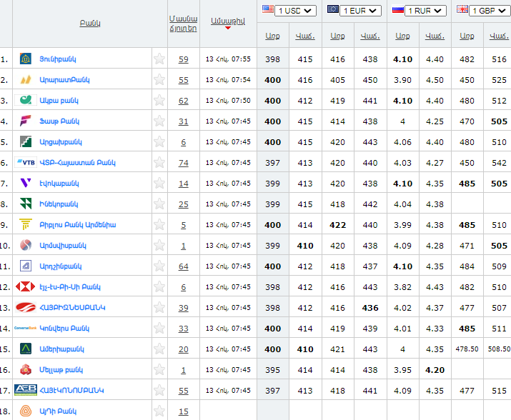Open the Յունիբանկ bank name link
Image resolution: width=511 pixels, height=420 pixels.
click(x=58, y=59)
